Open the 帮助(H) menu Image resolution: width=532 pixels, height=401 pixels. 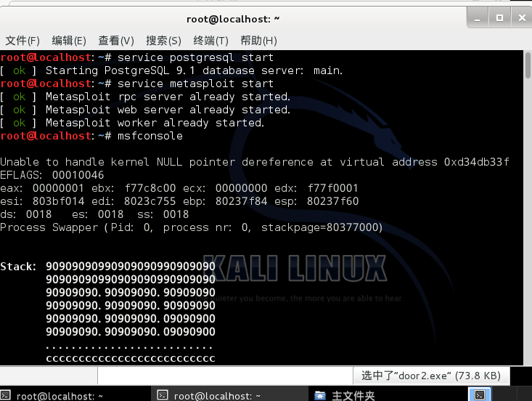258,41
